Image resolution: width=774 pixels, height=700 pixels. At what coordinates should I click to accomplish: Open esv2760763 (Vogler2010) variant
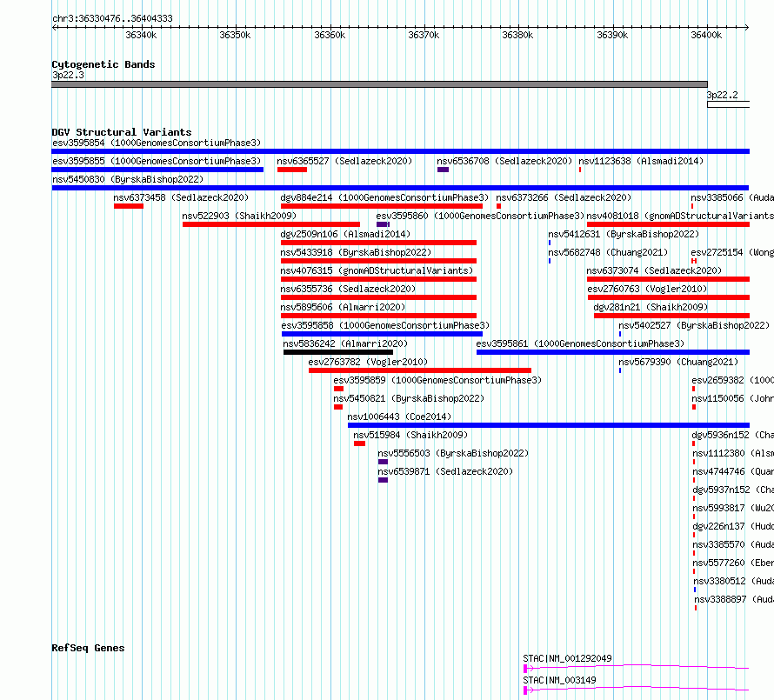tap(647, 290)
